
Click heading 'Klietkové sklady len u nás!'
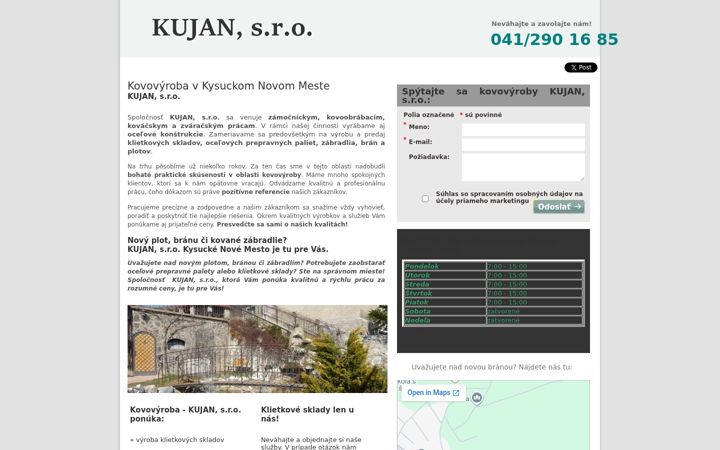click(307, 414)
